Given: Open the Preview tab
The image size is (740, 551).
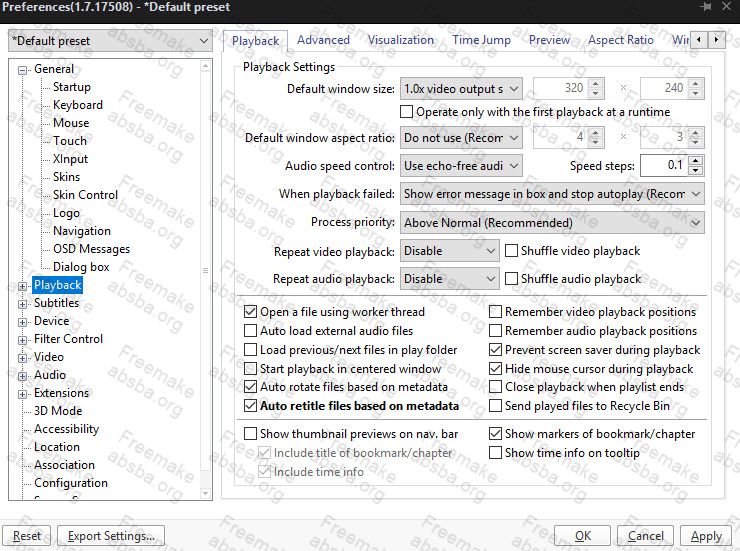Looking at the screenshot, I should [x=549, y=40].
